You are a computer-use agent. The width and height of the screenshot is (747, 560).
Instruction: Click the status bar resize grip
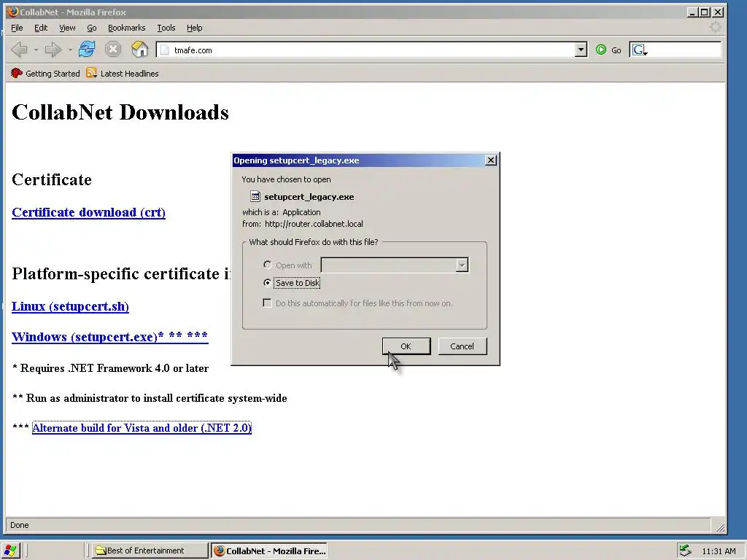720,526
